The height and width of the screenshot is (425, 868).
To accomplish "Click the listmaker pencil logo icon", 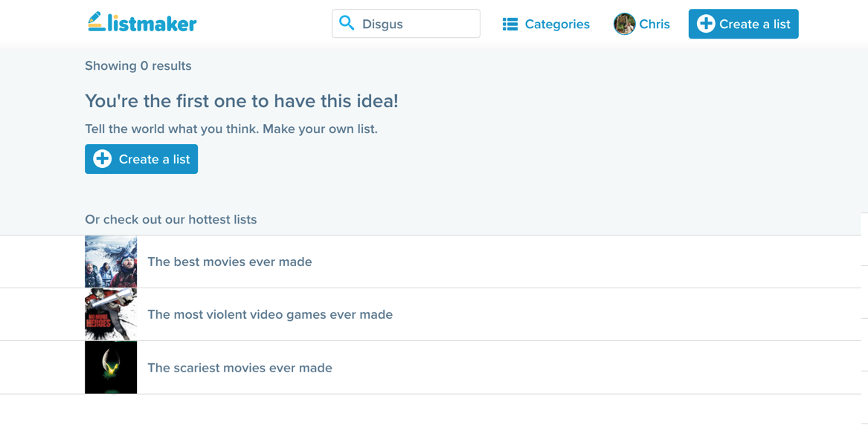I will point(96,22).
